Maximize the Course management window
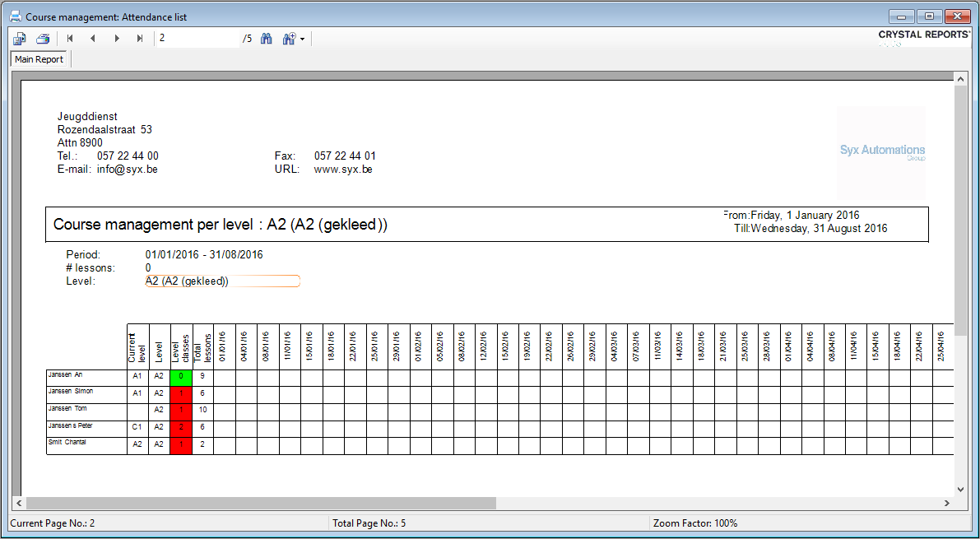Screen dimensions: 980x539 click(930, 16)
